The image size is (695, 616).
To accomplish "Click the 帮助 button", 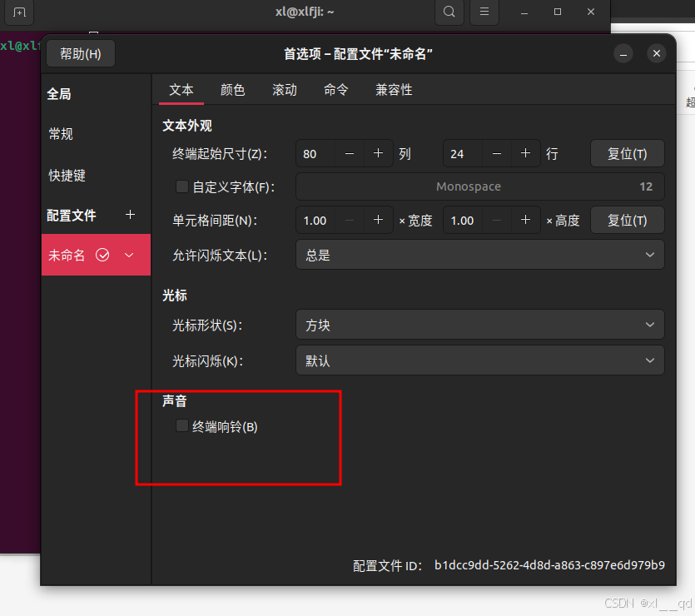I will click(x=80, y=52).
